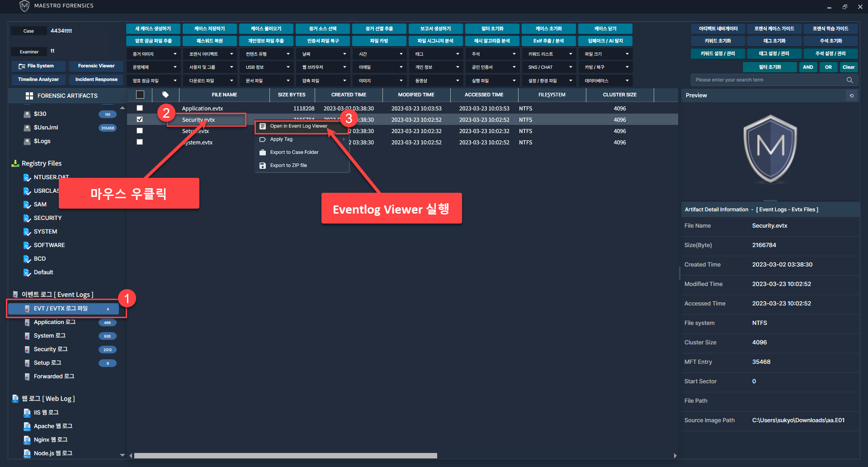The image size is (868, 467).
Task: Select Export to Case Folder menu item
Action: pyautogui.click(x=294, y=152)
